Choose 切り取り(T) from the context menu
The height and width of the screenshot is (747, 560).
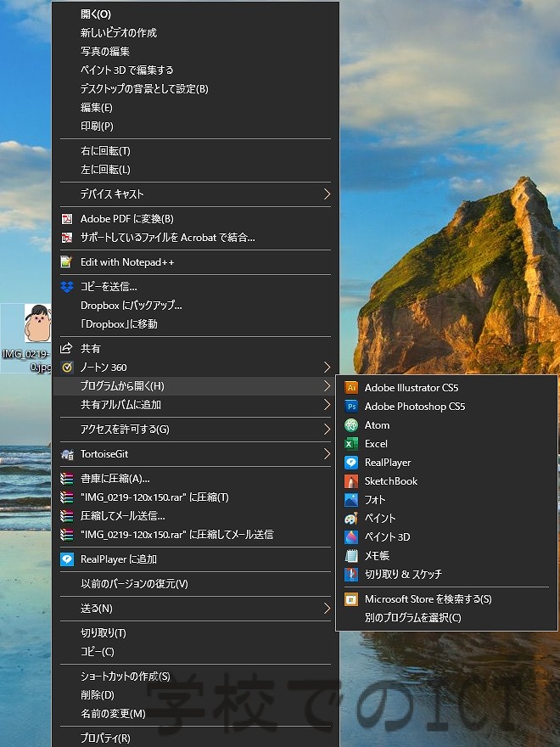pos(195,633)
